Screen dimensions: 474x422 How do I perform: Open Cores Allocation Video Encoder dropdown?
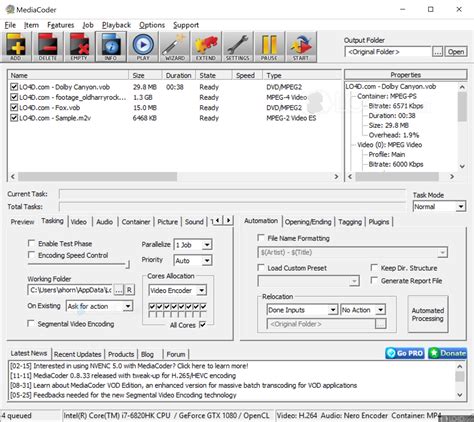(x=177, y=290)
